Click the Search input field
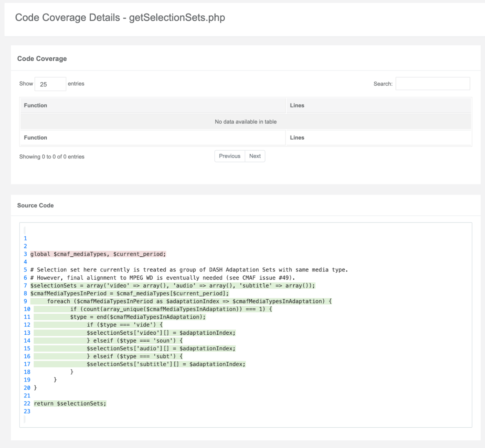The height and width of the screenshot is (448, 485). (x=432, y=84)
